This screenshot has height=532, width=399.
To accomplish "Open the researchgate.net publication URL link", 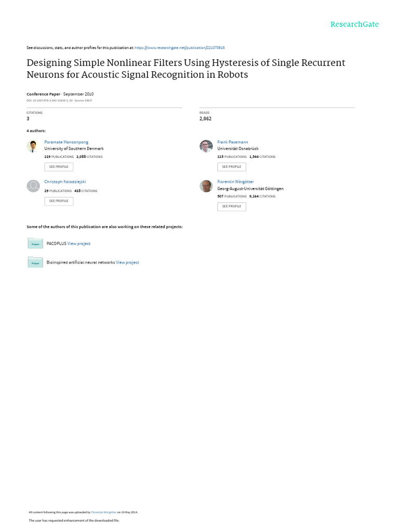I will click(x=179, y=47).
